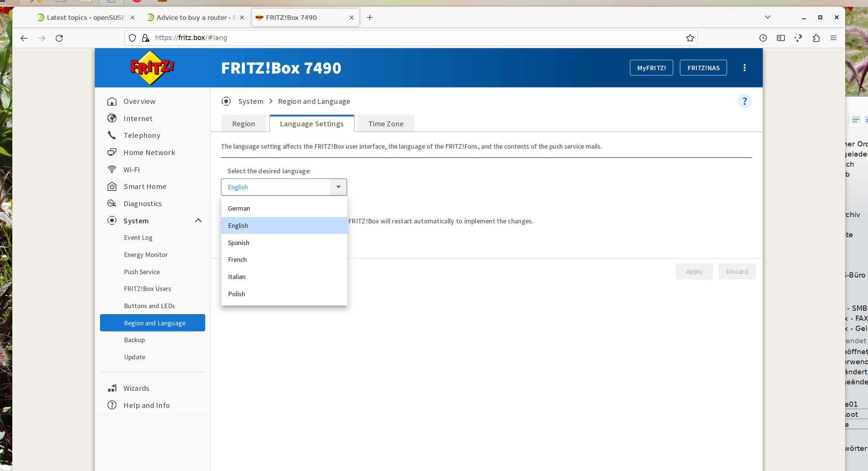Switch to the Region tab
The width and height of the screenshot is (868, 471).
243,124
